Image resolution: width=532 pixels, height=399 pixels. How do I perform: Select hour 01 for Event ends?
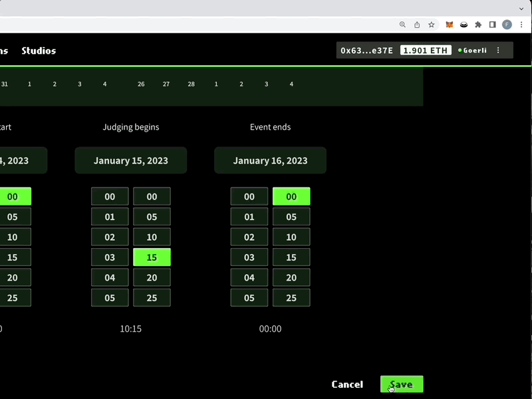249,217
